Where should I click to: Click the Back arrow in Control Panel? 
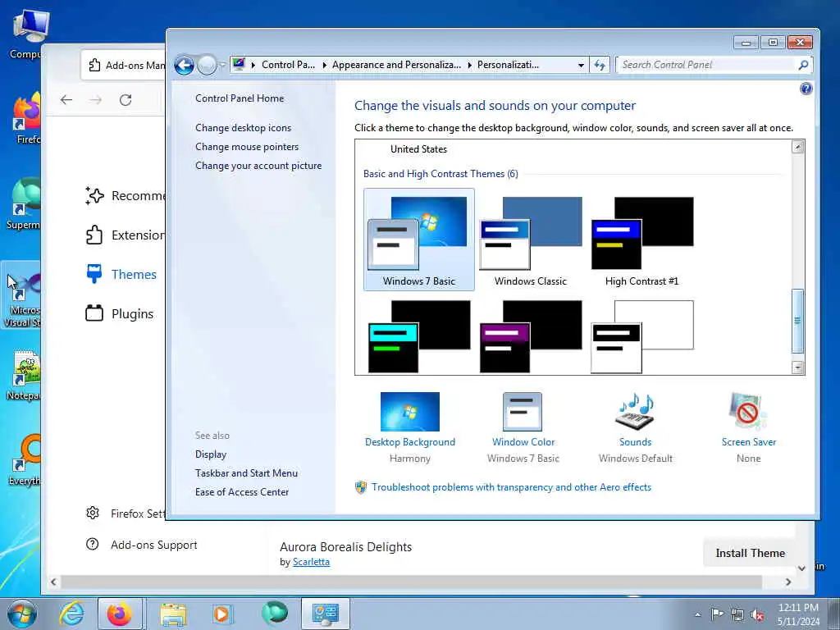tap(184, 66)
